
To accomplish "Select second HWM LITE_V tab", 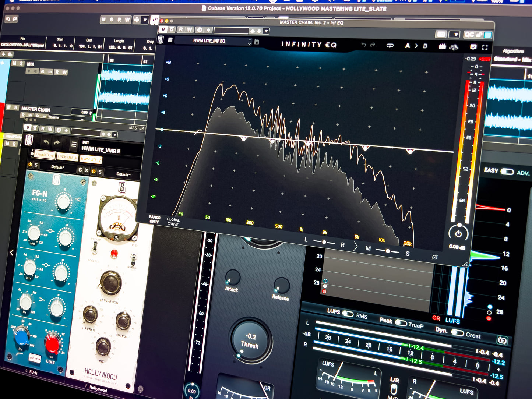I will [x=67, y=157].
